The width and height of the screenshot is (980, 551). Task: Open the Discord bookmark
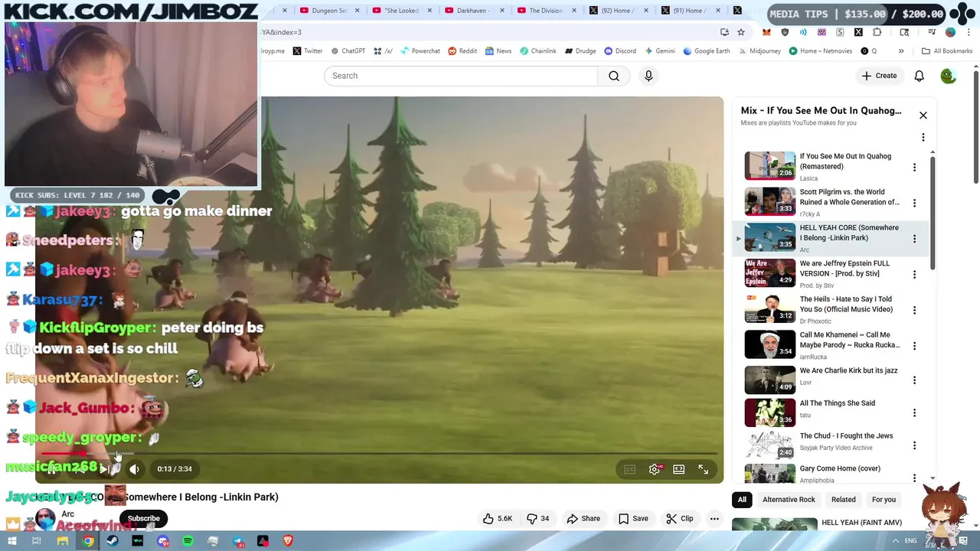620,51
